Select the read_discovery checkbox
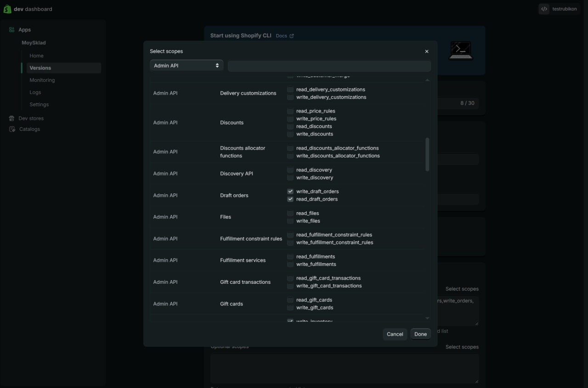Viewport: 588px width, 388px height. pyautogui.click(x=290, y=170)
